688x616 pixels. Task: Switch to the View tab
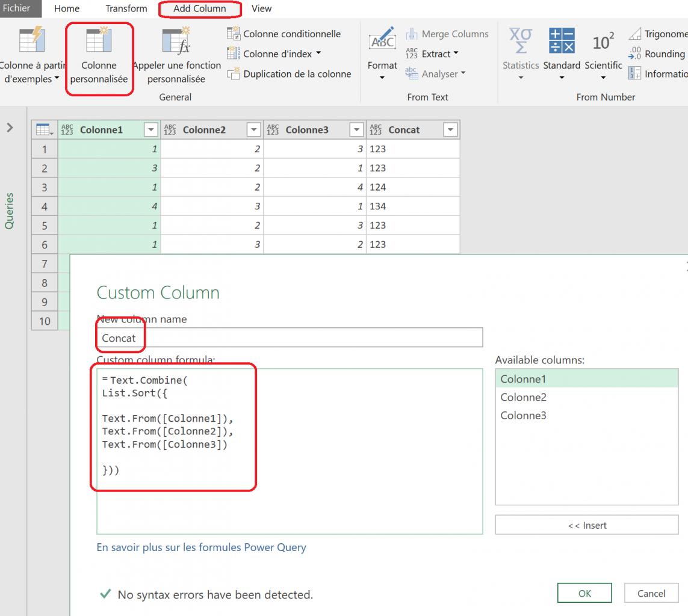(x=261, y=9)
